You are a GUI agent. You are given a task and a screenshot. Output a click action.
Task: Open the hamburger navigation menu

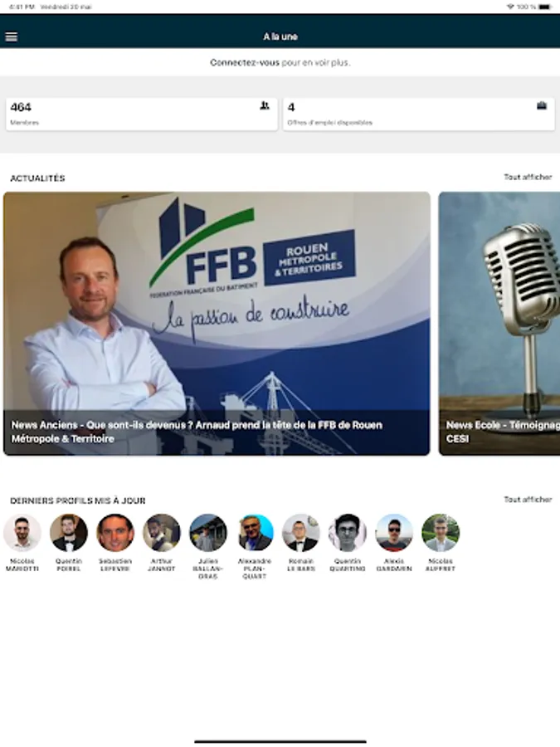11,37
